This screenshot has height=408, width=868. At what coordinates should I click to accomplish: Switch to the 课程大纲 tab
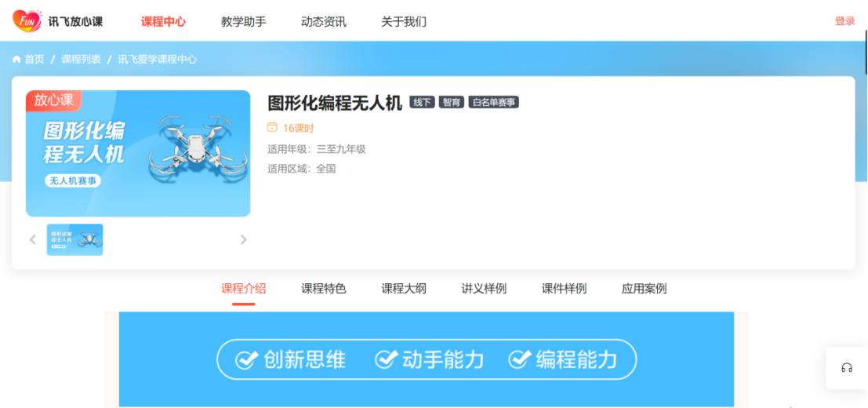click(x=404, y=289)
